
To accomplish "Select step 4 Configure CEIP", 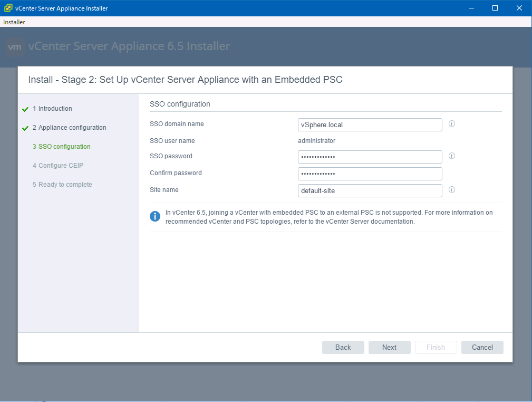I will tap(57, 166).
